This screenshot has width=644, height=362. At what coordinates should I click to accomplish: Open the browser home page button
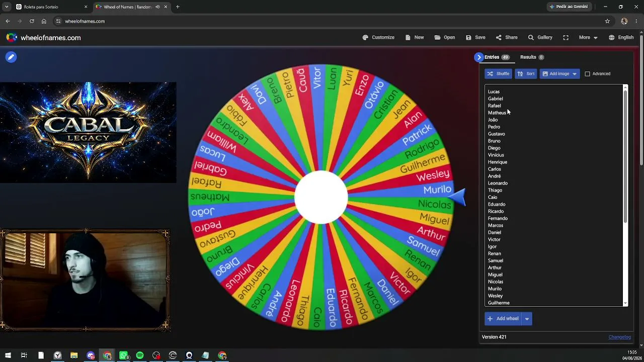pyautogui.click(x=44, y=21)
